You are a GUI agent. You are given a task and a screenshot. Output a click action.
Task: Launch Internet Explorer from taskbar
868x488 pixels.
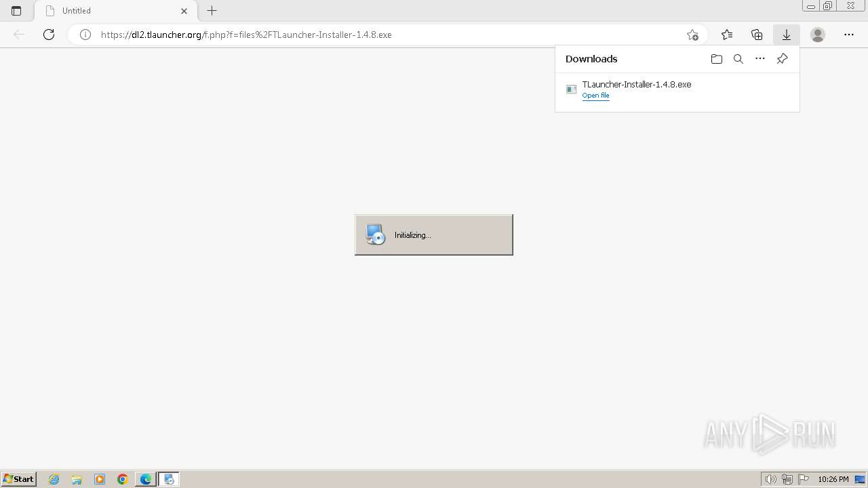[54, 479]
